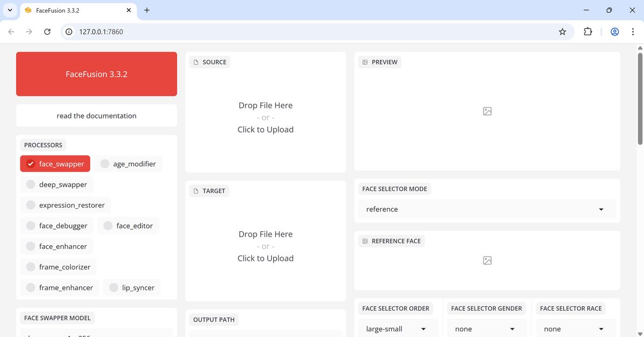
Task: Open the Face Selector Order dropdown
Action: click(396, 328)
